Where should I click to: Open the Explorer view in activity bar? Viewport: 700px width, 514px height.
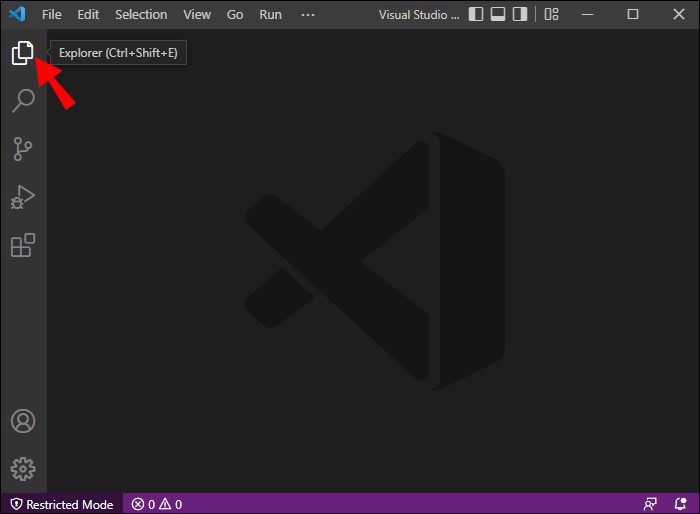pos(23,53)
